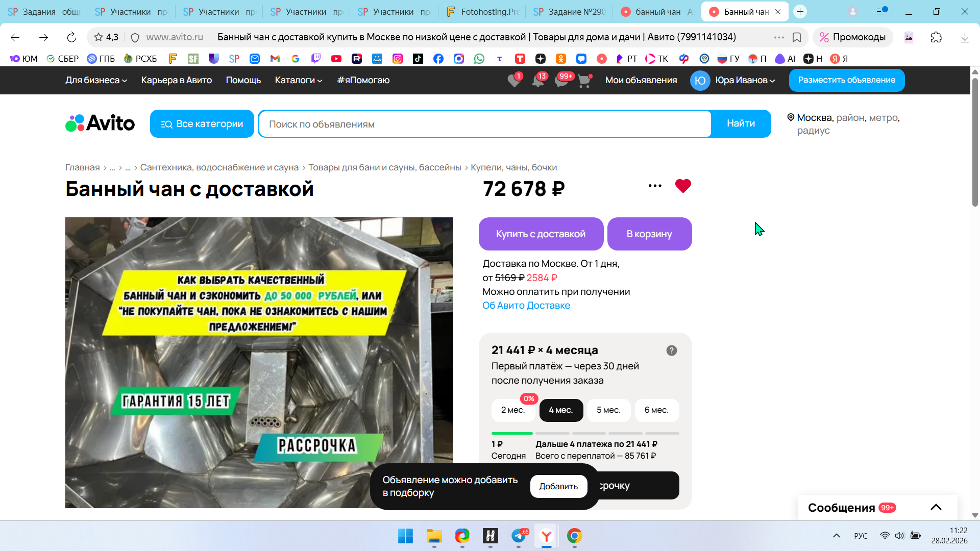Reload the page with refresh icon

[x=71, y=37]
